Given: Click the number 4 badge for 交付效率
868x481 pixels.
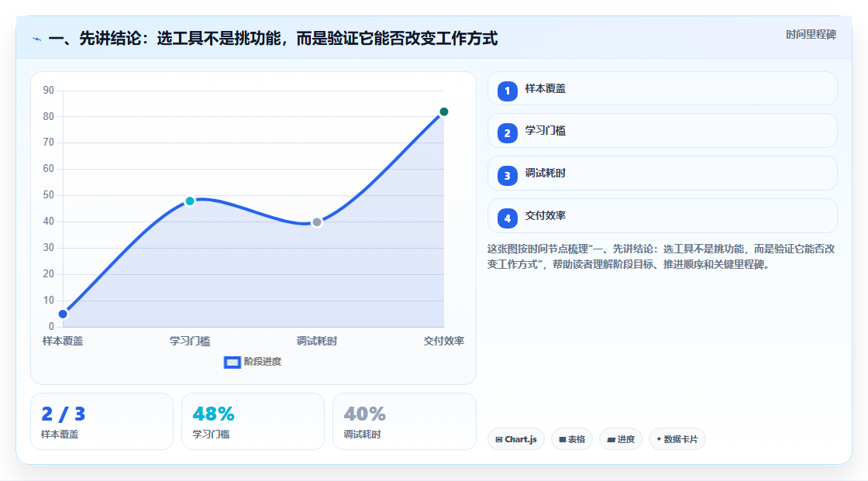Looking at the screenshot, I should coord(507,218).
